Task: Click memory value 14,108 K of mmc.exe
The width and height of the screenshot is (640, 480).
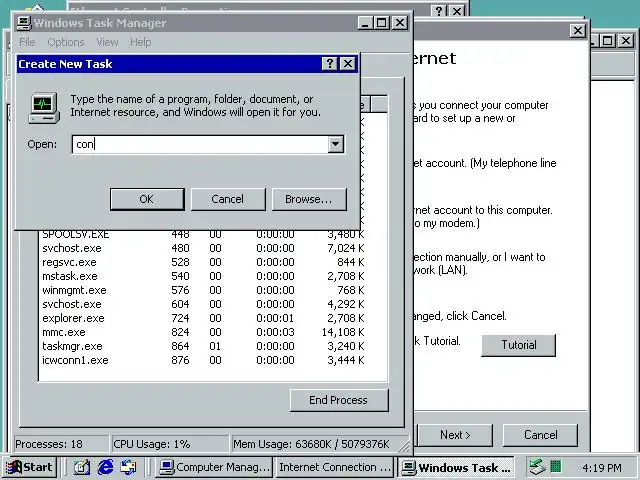Action: tap(343, 332)
